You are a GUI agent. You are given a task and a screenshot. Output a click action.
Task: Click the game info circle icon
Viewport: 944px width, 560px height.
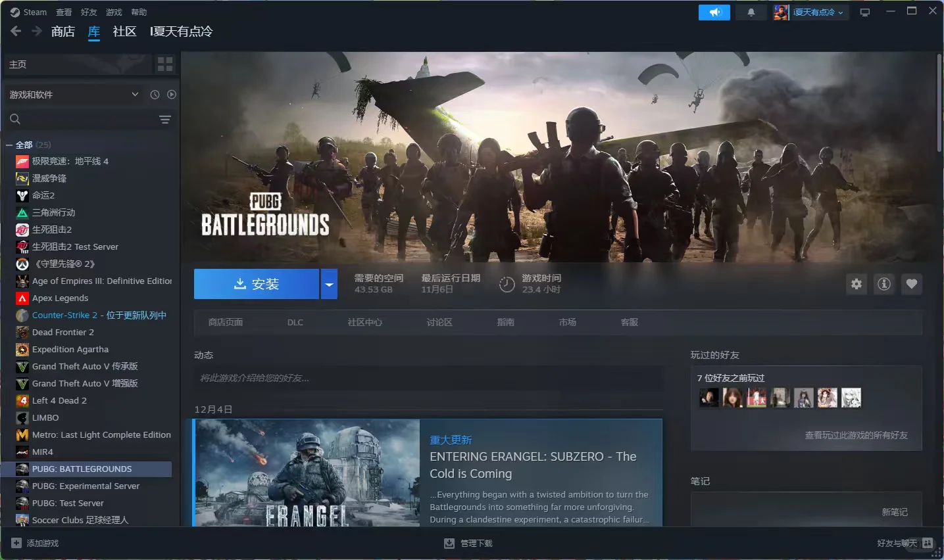tap(883, 284)
